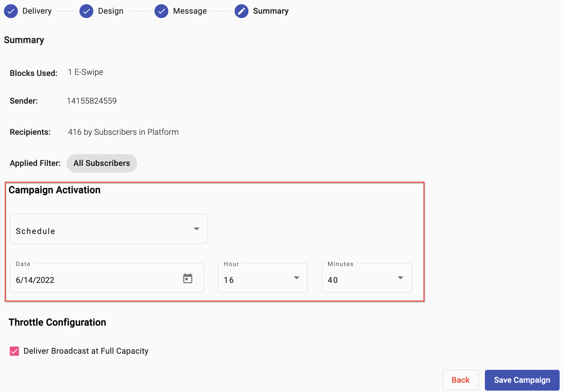The image size is (564, 392).
Task: Click the Delivery step checkmark icon
Action: [x=11, y=11]
